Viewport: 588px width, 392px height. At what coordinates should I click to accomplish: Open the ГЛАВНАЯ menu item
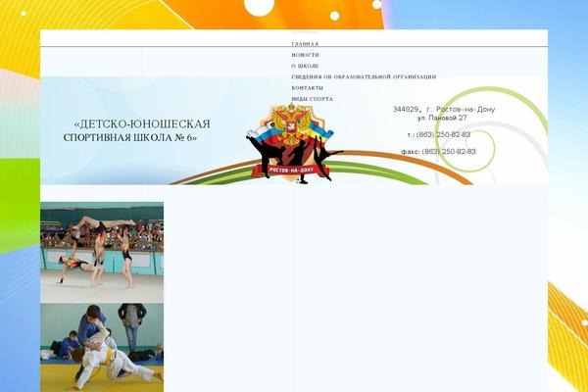point(305,44)
